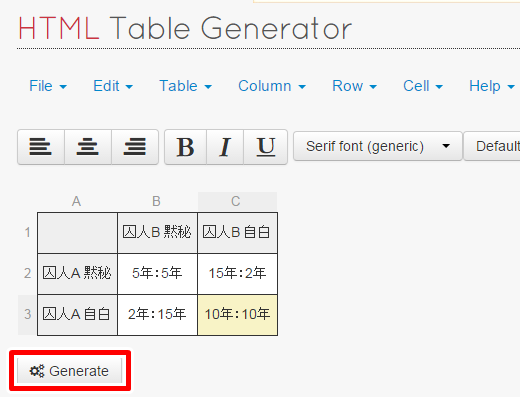Select cell '囚人B 黙秘'
The height and width of the screenshot is (397, 520).
coord(157,233)
